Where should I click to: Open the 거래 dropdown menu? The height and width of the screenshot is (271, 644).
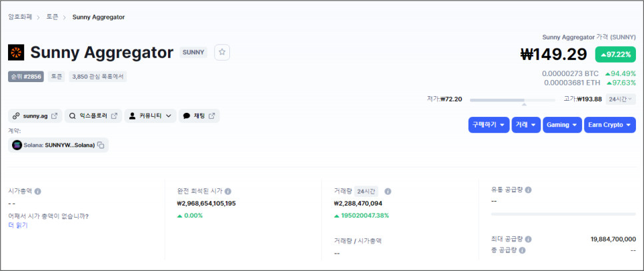(526, 125)
